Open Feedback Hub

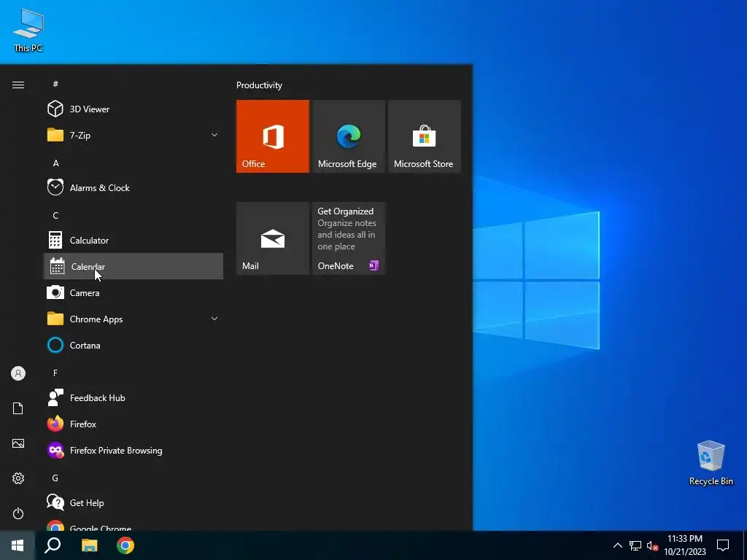coord(133,397)
